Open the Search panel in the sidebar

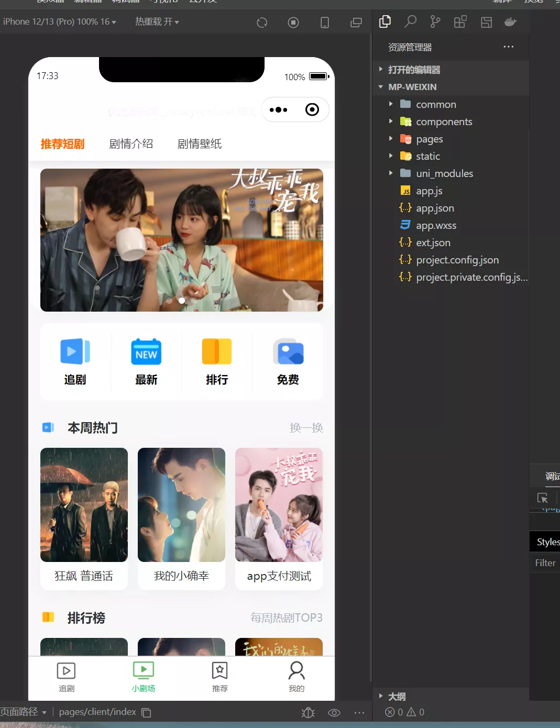[x=410, y=22]
